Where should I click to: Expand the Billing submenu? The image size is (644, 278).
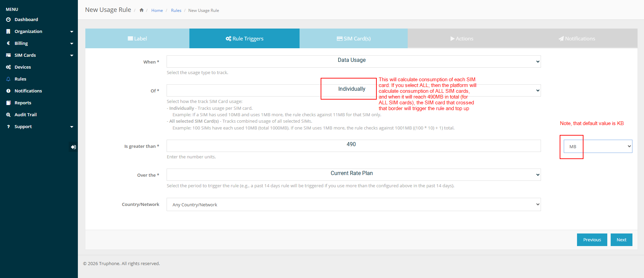(x=71, y=44)
